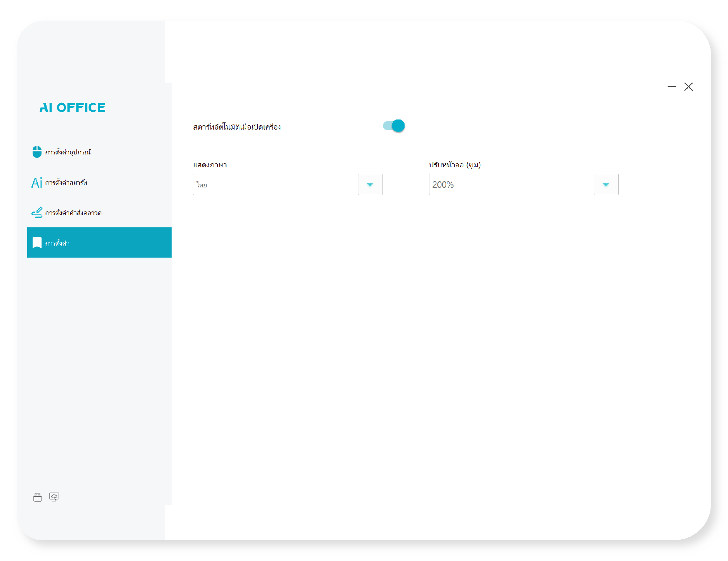728x561 pixels.
Task: Go to การตั้งค่าคำสั่งคลาวด tab
Action: click(x=73, y=213)
